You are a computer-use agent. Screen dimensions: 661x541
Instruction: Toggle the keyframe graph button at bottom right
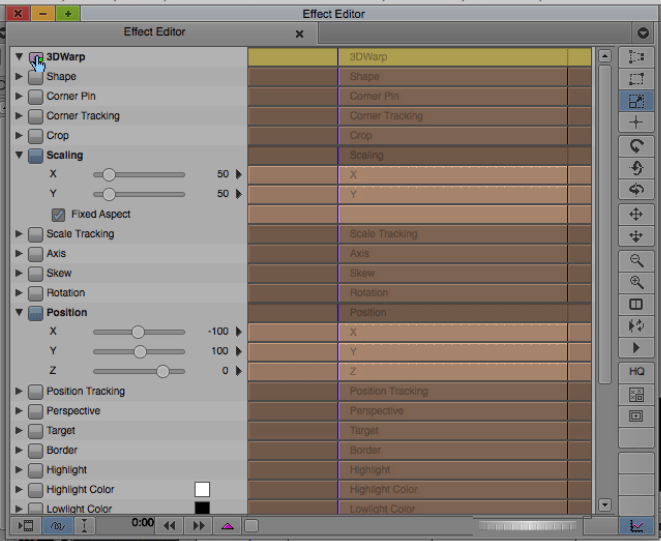point(636,526)
